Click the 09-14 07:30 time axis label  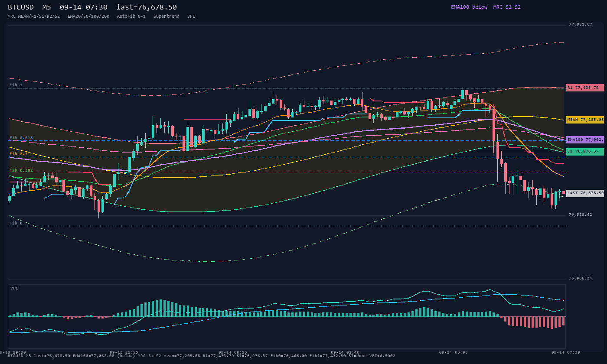[565, 352]
